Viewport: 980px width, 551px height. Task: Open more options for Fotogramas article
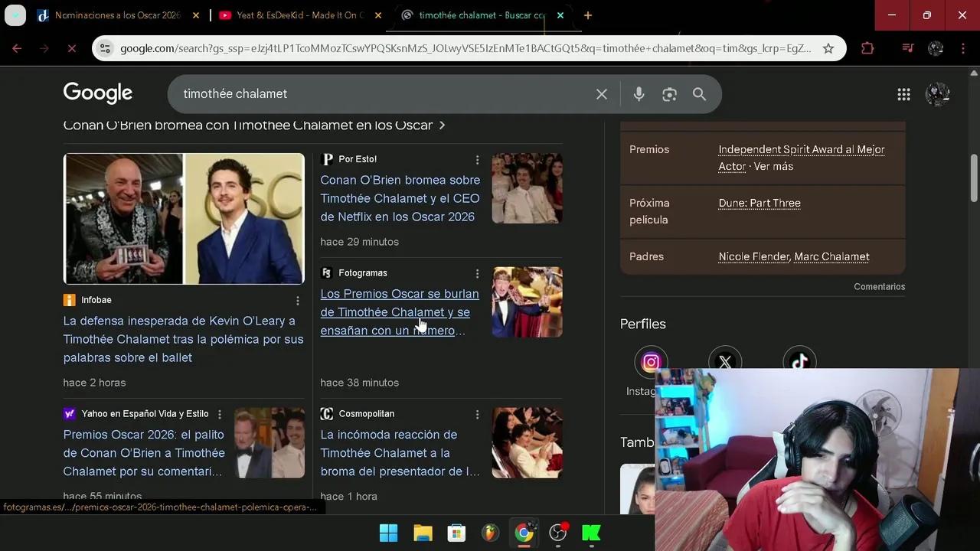pyautogui.click(x=477, y=274)
